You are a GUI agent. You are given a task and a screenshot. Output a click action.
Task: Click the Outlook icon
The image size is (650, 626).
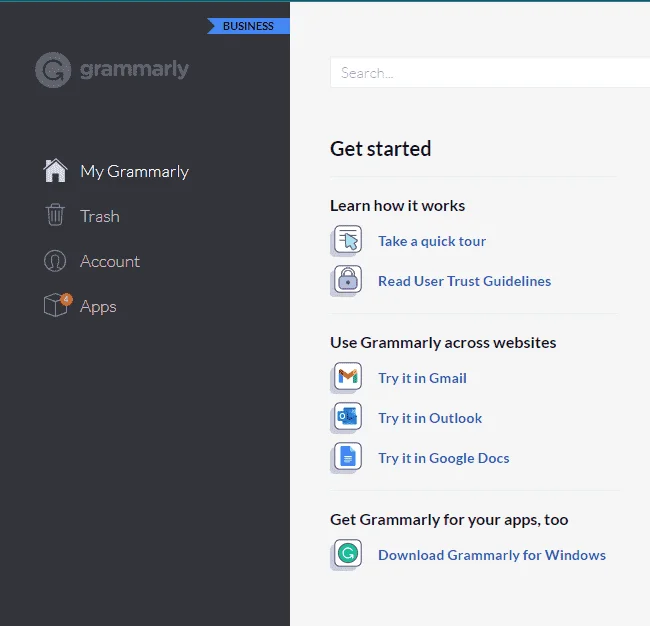(x=348, y=416)
